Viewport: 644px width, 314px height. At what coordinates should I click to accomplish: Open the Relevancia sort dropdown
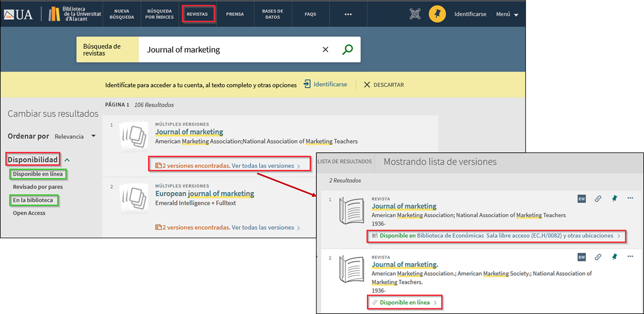click(x=75, y=137)
